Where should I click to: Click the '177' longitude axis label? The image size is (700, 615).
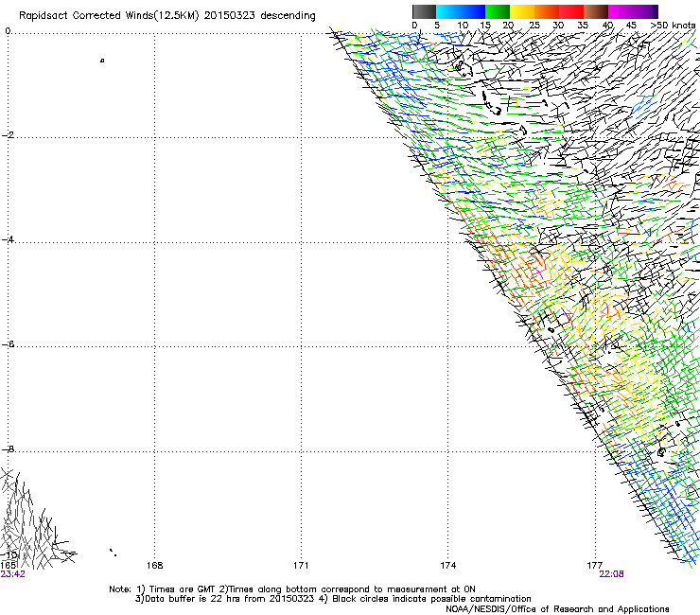pyautogui.click(x=595, y=566)
